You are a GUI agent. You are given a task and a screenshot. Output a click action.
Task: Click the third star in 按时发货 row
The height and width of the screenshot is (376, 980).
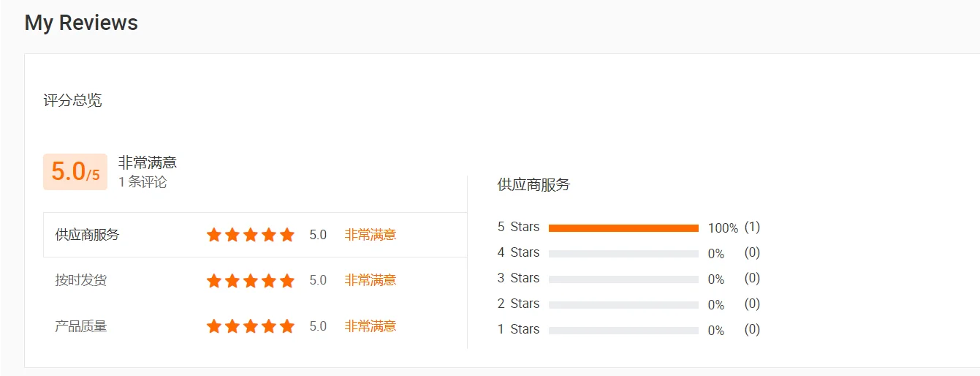point(251,280)
